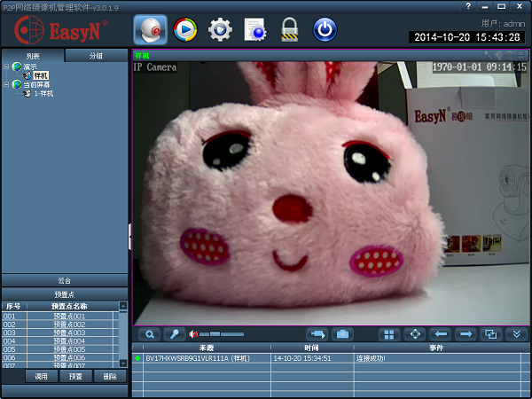Image resolution: width=532 pixels, height=399 pixels.
Task: Click the 删除 button
Action: point(109,377)
